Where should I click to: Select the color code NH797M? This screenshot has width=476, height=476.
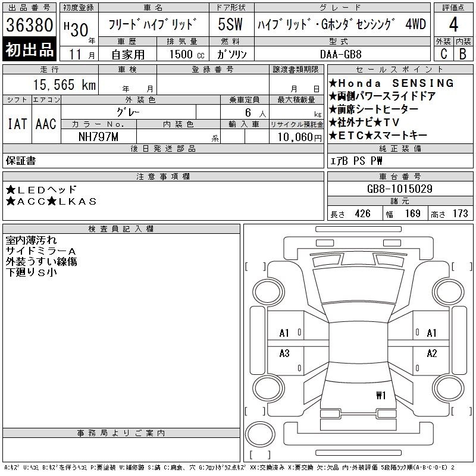pyautogui.click(x=99, y=137)
